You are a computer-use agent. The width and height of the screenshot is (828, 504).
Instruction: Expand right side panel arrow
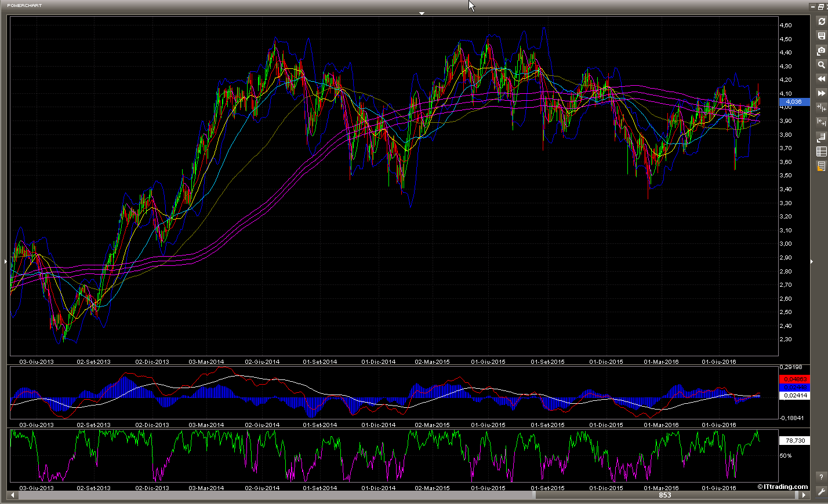[812, 262]
